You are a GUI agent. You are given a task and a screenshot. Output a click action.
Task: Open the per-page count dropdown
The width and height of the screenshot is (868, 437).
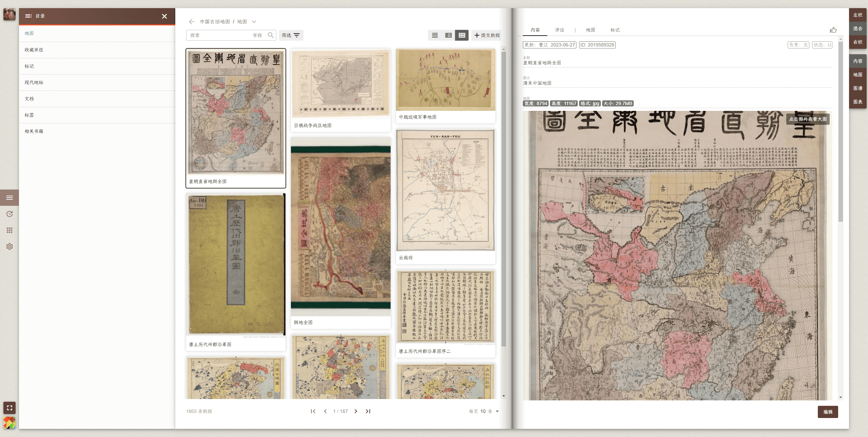pos(497,411)
